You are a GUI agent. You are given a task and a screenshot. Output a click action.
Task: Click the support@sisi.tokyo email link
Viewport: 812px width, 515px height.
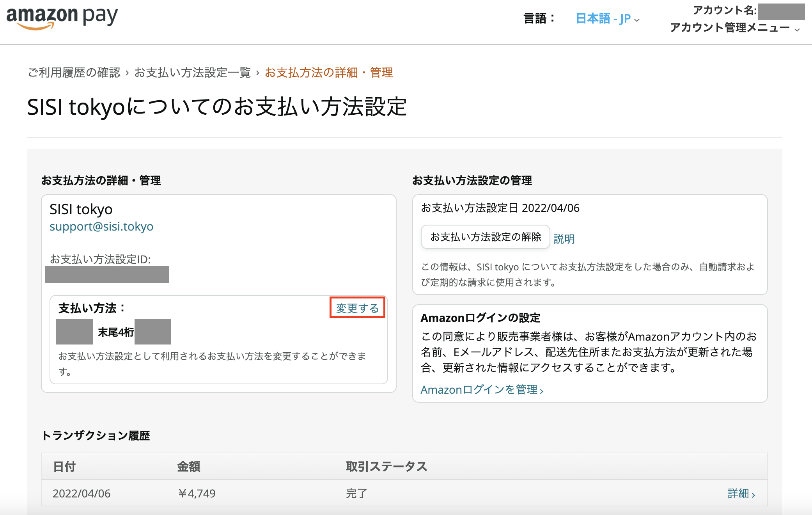[x=101, y=227]
